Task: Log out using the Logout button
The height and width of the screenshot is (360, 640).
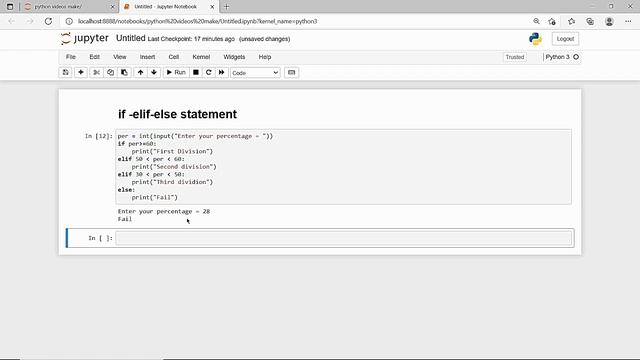Action: 565,39
